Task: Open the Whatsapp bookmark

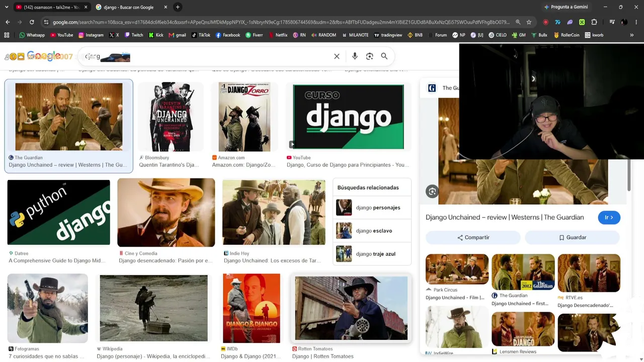Action: pyautogui.click(x=32, y=35)
